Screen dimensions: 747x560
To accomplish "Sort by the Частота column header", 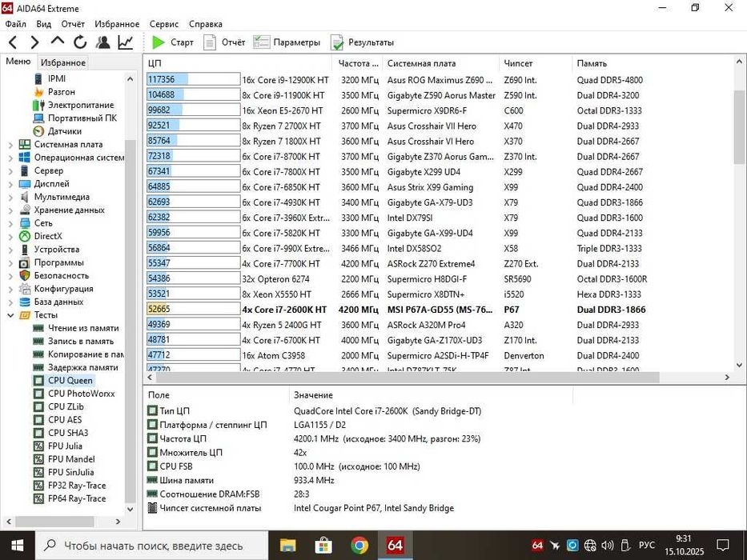I will click(358, 63).
